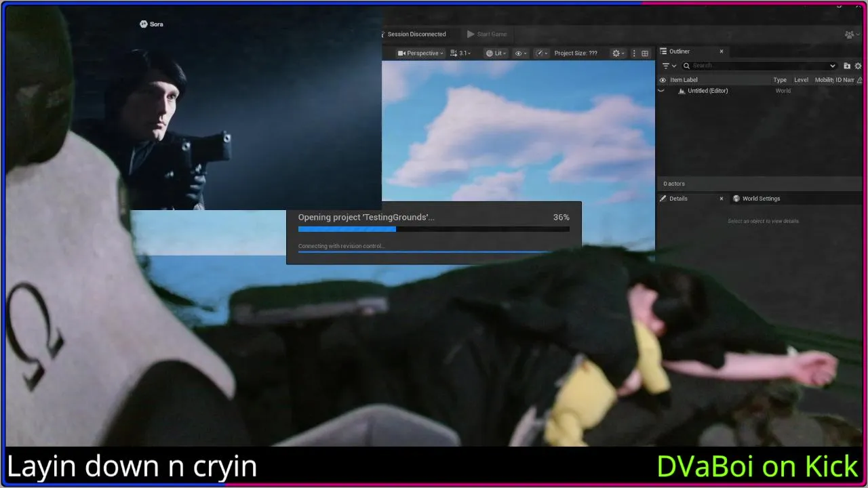Click the Outliner add folder icon
Image resolution: width=868 pixels, height=488 pixels.
[847, 66]
